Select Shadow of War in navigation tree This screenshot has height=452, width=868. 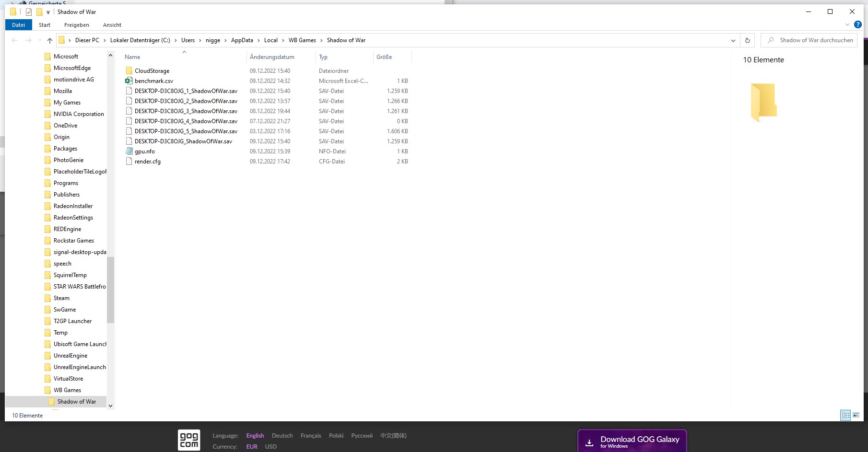click(77, 402)
